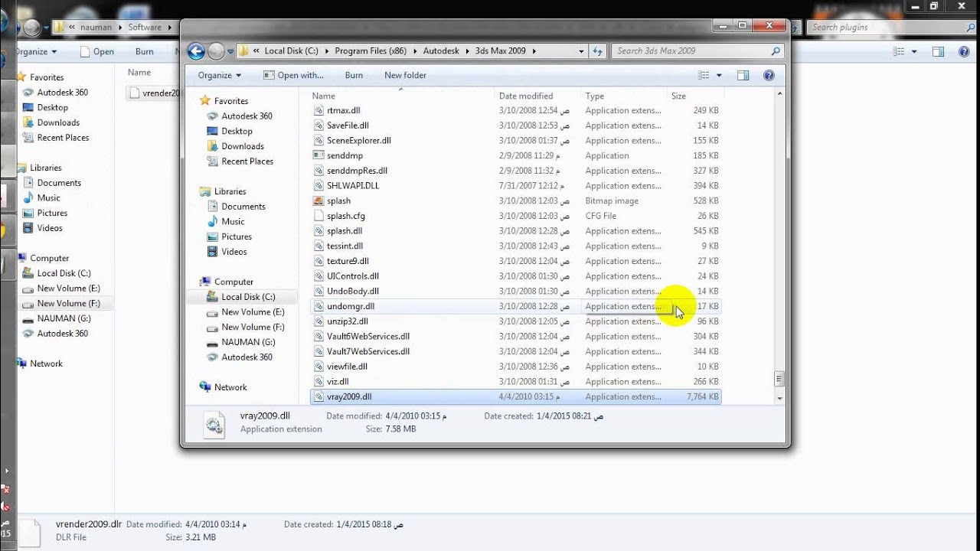This screenshot has height=551, width=980.
Task: Click Software breadcrumb in background window
Action: [x=145, y=27]
